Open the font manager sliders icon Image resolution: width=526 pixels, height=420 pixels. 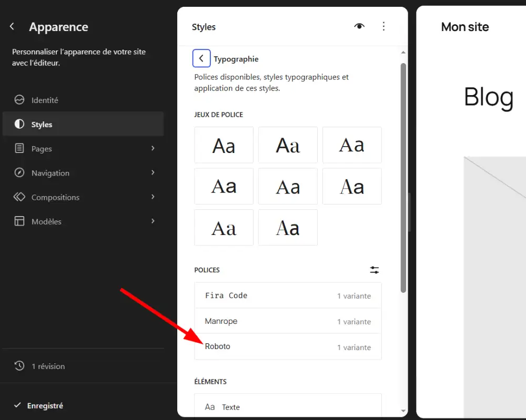pos(375,270)
